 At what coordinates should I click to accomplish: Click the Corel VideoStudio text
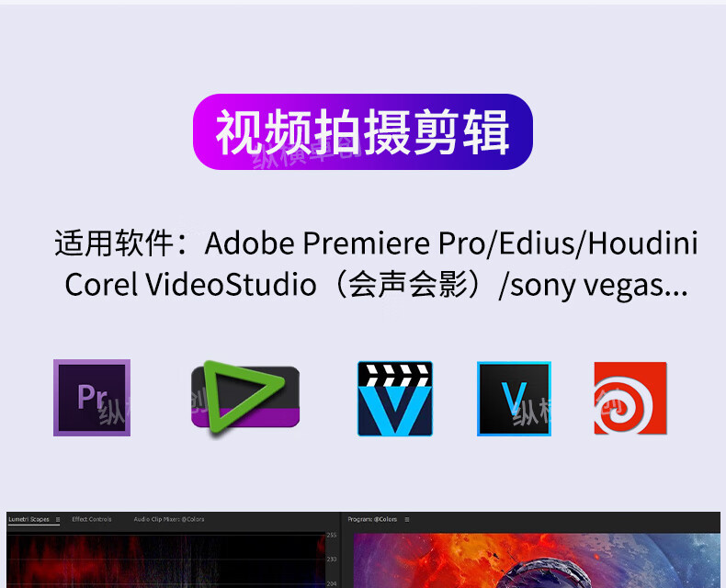coord(191,284)
